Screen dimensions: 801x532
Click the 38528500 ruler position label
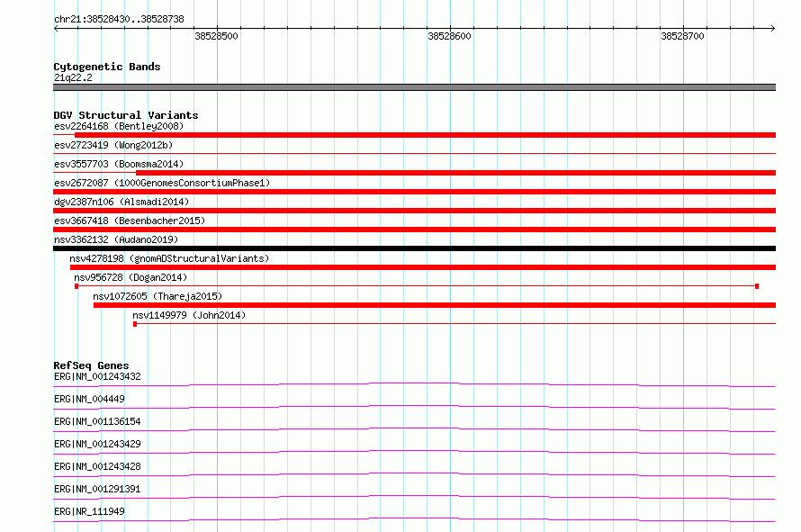coord(217,36)
